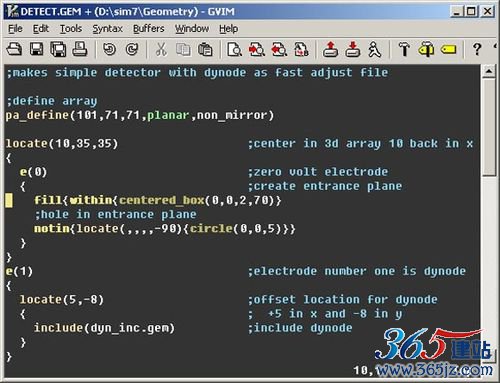Image resolution: width=500 pixels, height=383 pixels.
Task: Copy selection using the copy icon
Action: click(x=183, y=49)
